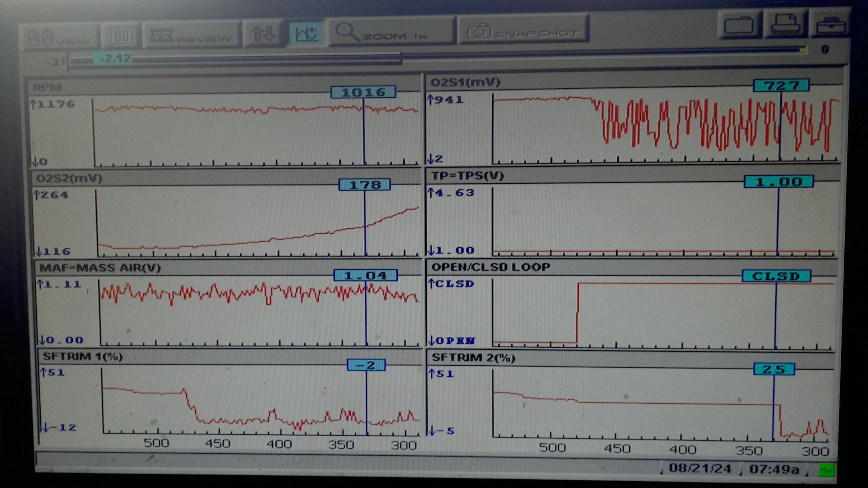
Task: Click the printer icon
Action: (785, 25)
